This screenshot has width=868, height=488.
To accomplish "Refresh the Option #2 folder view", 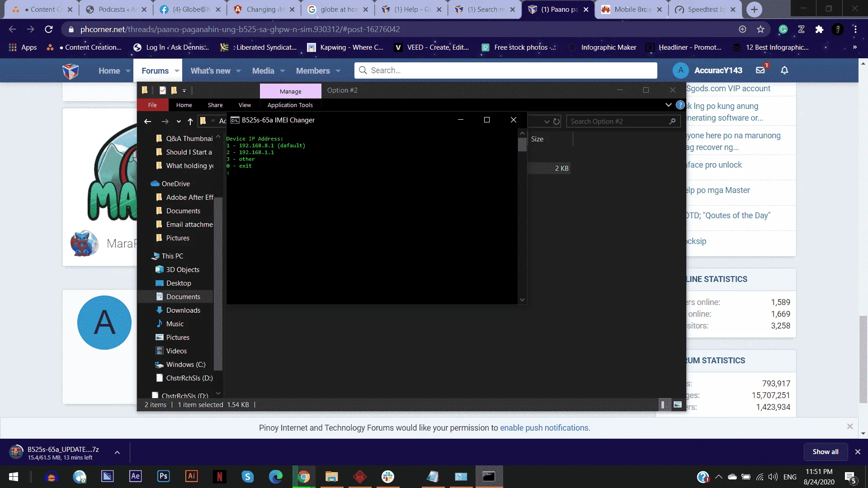I will click(557, 121).
